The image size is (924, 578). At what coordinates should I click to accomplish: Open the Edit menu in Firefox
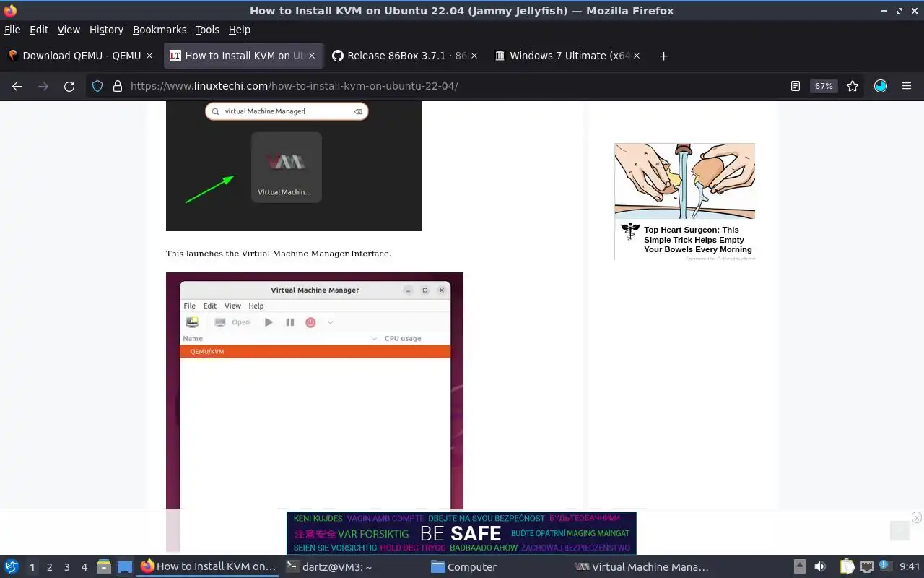coord(39,30)
